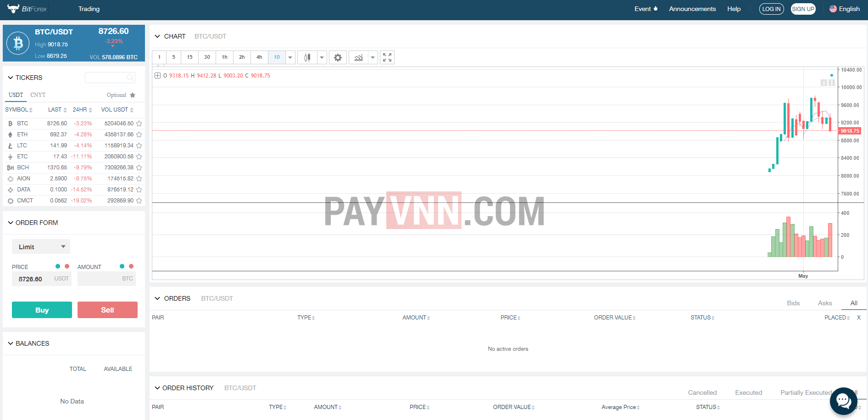Click the SIGN UP button
Image resolution: width=868 pixels, height=420 pixels.
pos(803,9)
